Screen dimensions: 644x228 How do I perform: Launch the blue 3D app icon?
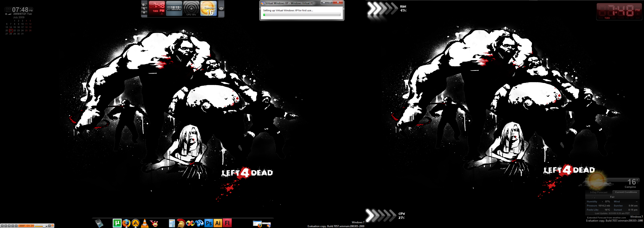pos(200,223)
